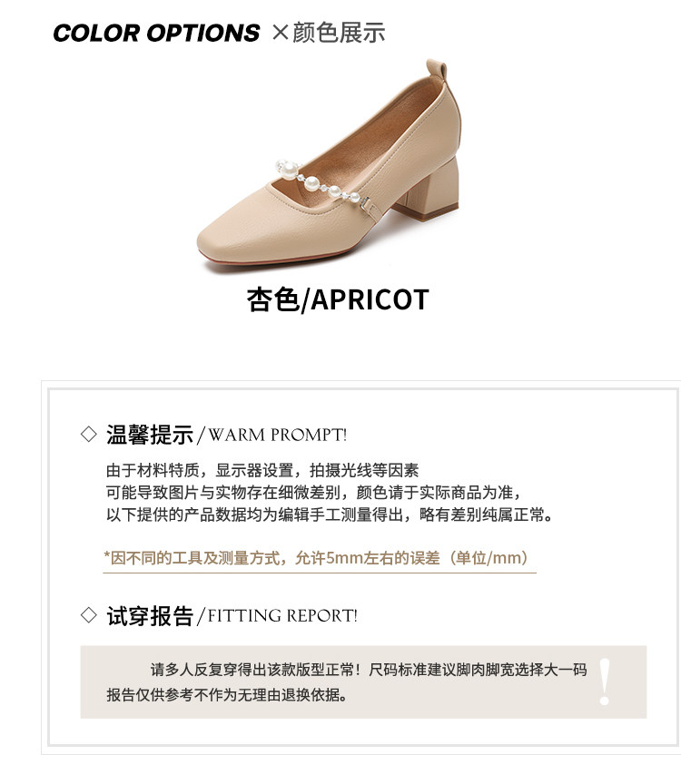The image size is (681, 784).
Task: Click the FITTING REPORT! heading
Action: (x=282, y=615)
